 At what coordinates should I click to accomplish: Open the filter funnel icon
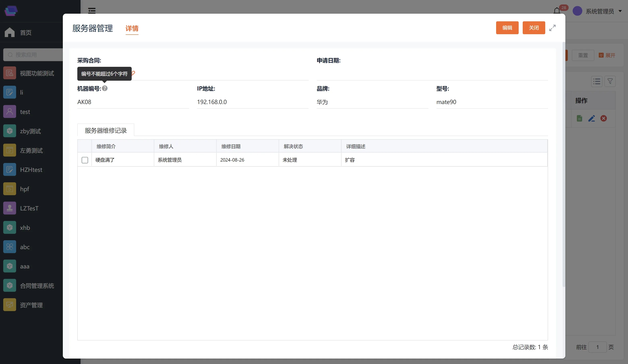click(610, 81)
